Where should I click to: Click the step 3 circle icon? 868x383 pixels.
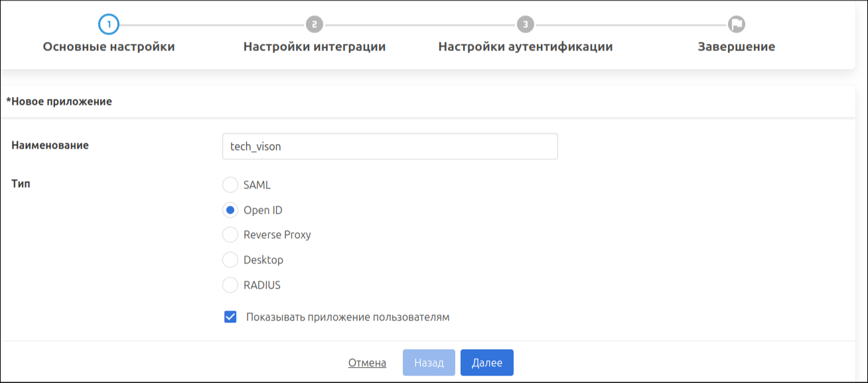pyautogui.click(x=525, y=25)
